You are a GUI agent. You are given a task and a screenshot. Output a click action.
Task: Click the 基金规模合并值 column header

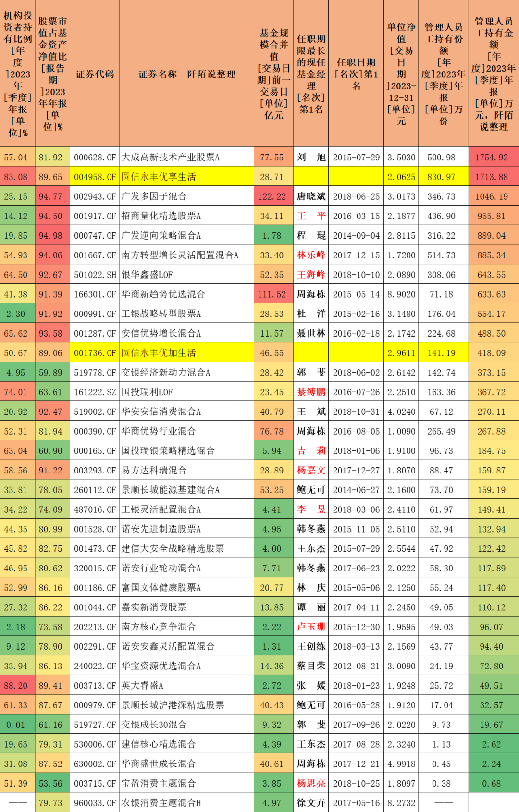click(274, 74)
